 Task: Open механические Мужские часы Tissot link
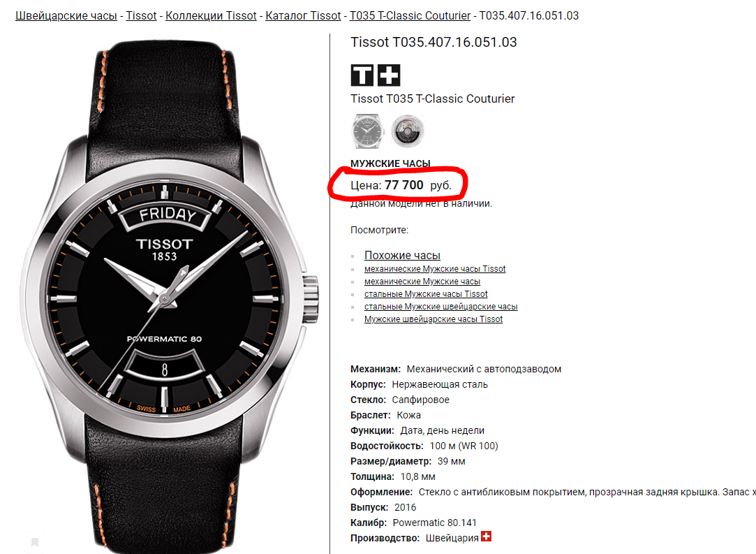click(435, 269)
